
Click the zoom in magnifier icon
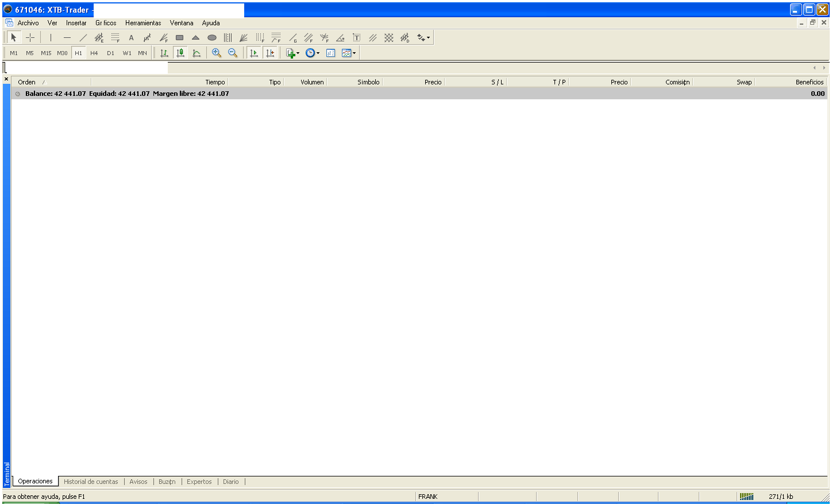[217, 53]
